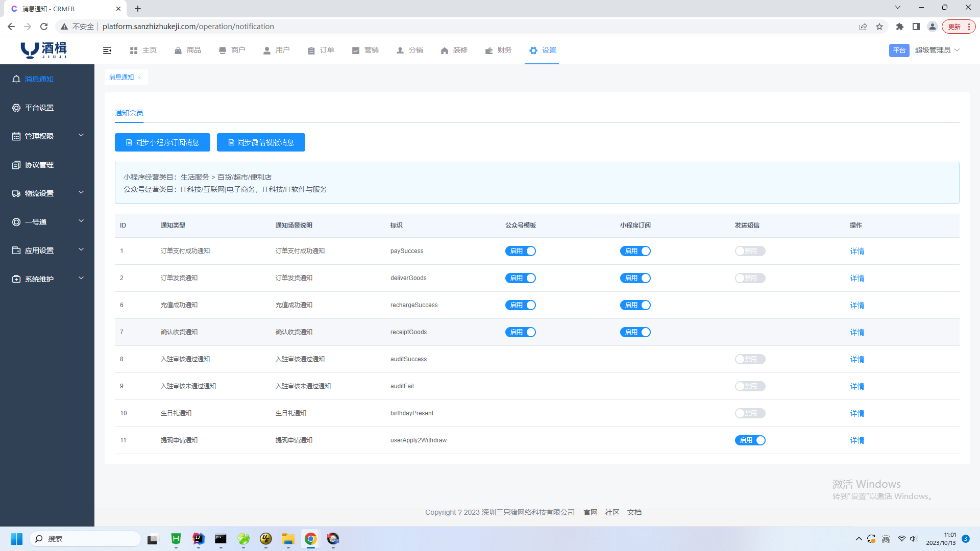The image size is (980, 551).
Task: Click the 用户 person icon
Action: pyautogui.click(x=267, y=50)
